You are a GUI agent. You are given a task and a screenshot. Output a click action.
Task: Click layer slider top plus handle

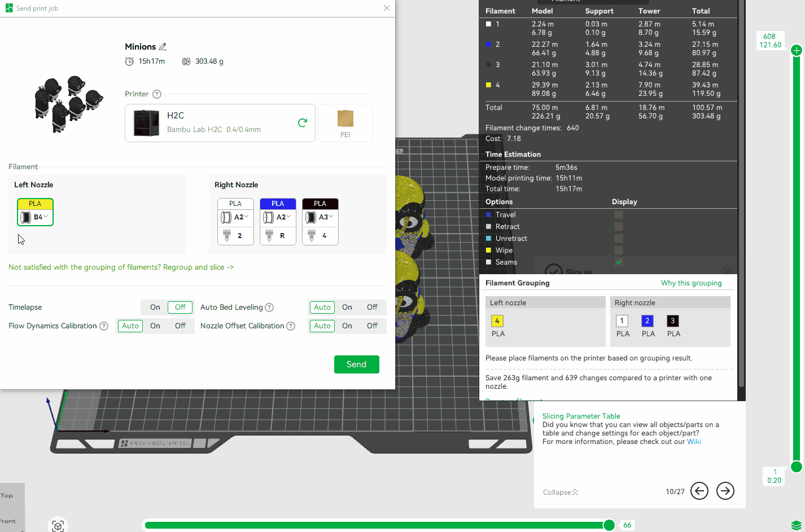pyautogui.click(x=797, y=51)
